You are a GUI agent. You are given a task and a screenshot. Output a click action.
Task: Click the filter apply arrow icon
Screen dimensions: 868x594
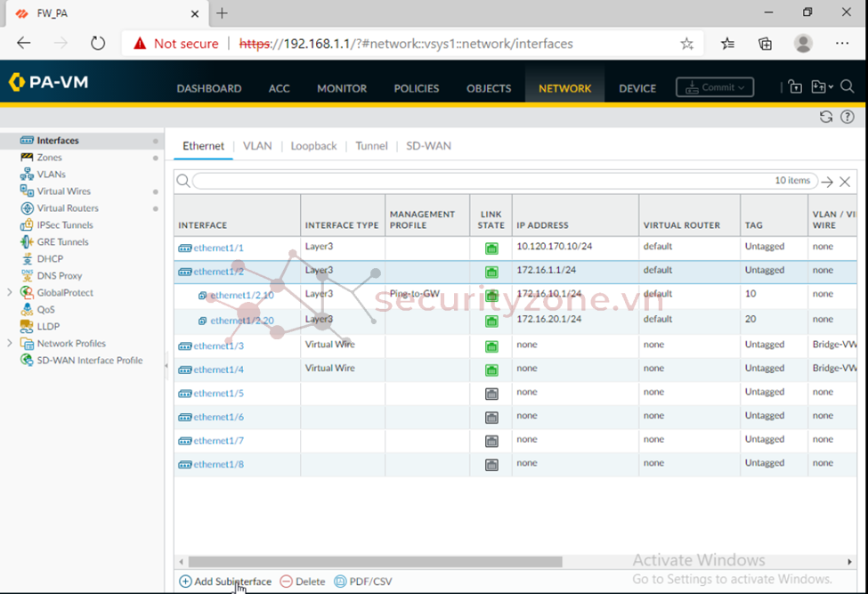[827, 183]
